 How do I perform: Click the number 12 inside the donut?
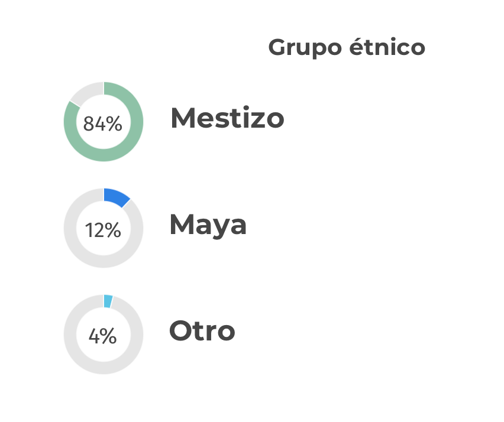pos(95,231)
